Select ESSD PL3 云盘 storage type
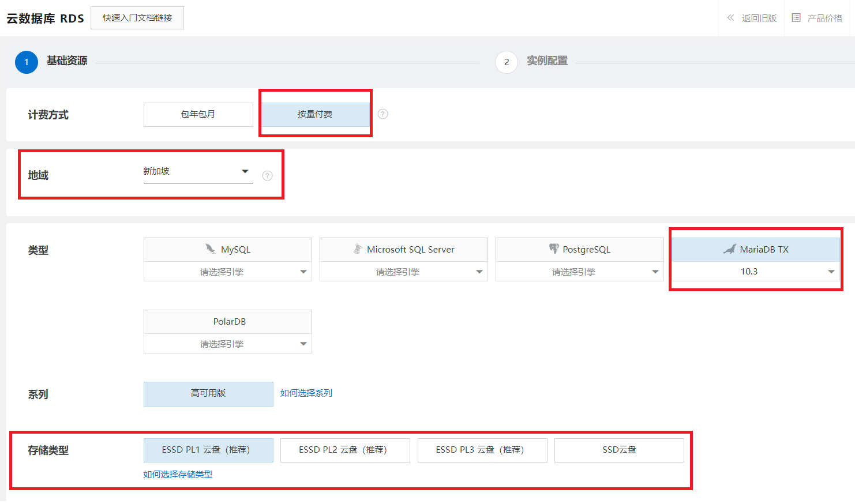The width and height of the screenshot is (855, 504). coord(482,450)
